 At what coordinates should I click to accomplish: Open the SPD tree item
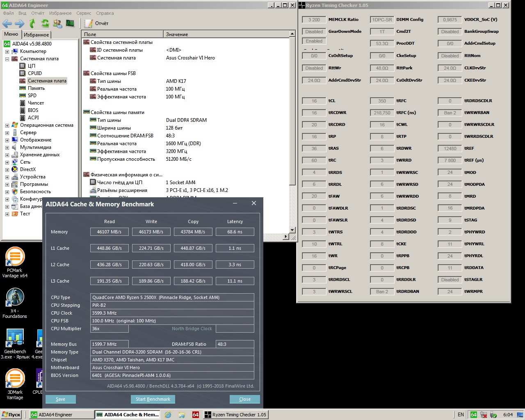[x=32, y=96]
